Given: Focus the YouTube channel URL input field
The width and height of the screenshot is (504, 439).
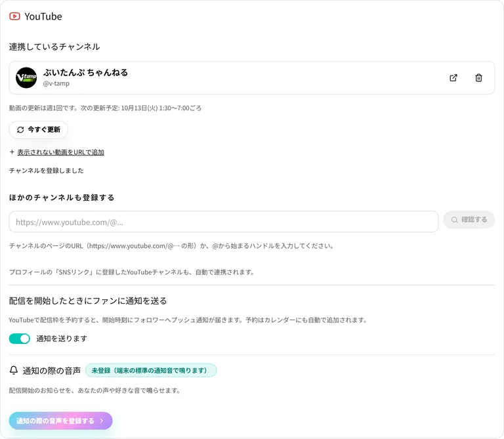Looking at the screenshot, I should click(224, 222).
